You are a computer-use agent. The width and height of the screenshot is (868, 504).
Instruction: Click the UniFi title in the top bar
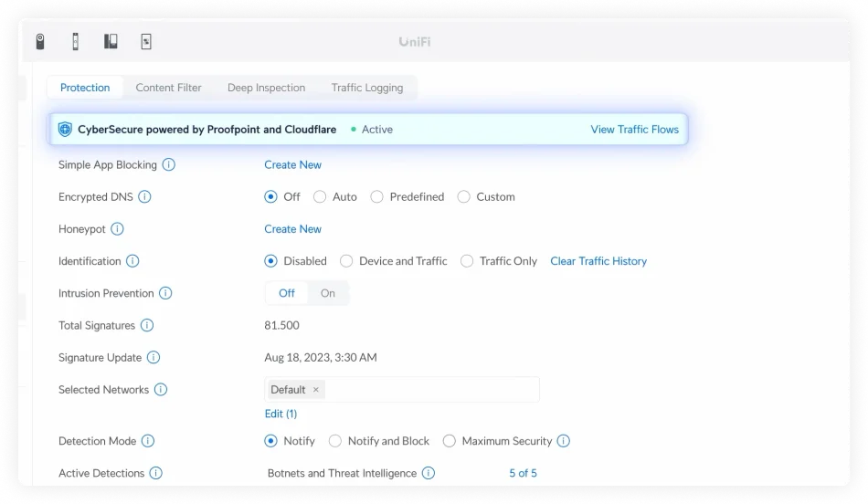point(415,41)
